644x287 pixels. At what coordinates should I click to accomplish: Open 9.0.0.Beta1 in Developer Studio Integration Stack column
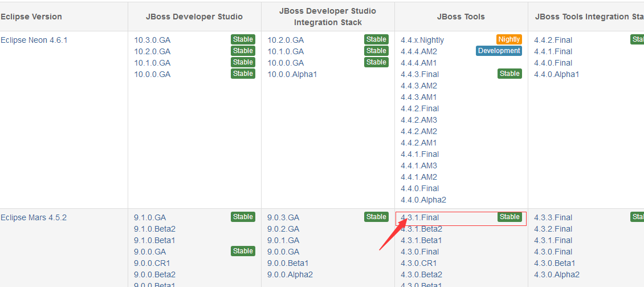[288, 263]
